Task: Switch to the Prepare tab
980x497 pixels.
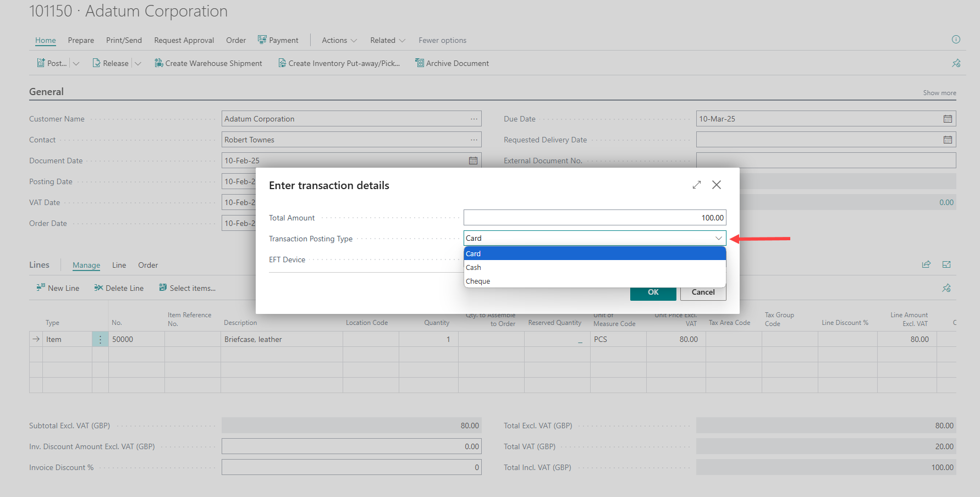Action: coord(81,40)
